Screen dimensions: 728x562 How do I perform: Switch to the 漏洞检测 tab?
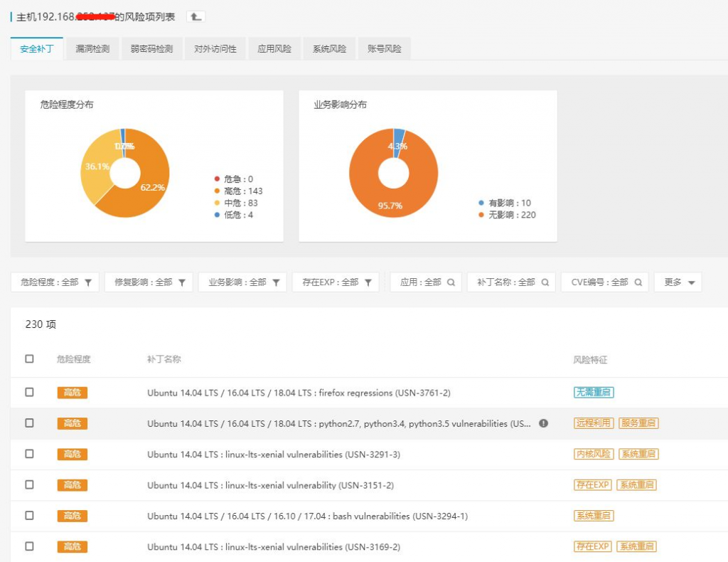[x=92, y=49]
